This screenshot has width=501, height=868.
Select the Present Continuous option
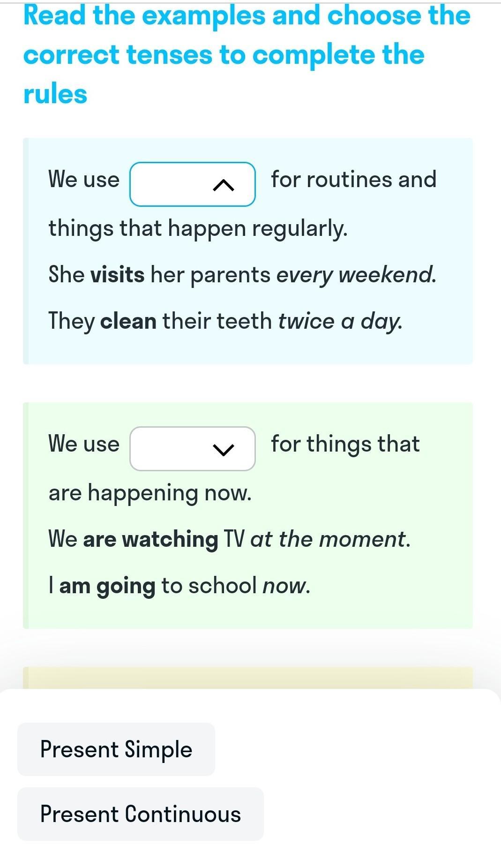point(140,814)
